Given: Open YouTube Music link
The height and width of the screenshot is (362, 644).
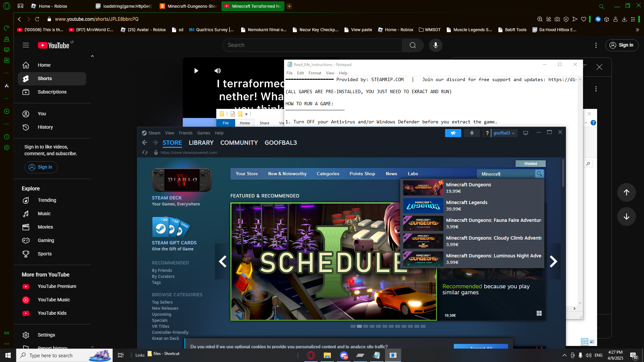Looking at the screenshot, I should pos(52,300).
